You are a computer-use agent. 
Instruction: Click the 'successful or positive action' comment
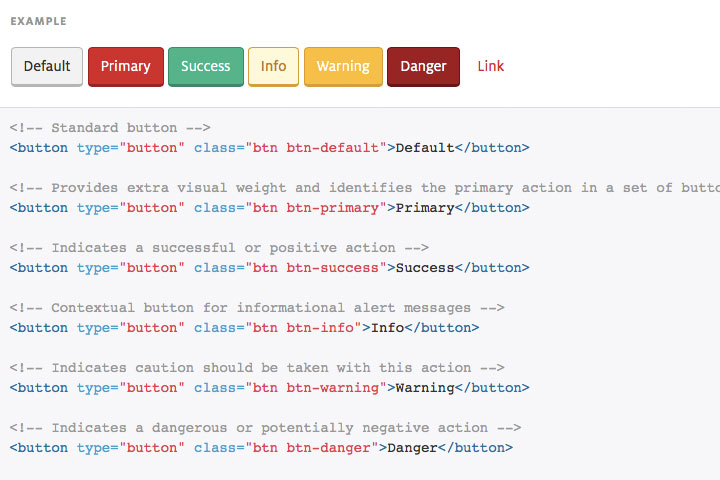click(219, 248)
